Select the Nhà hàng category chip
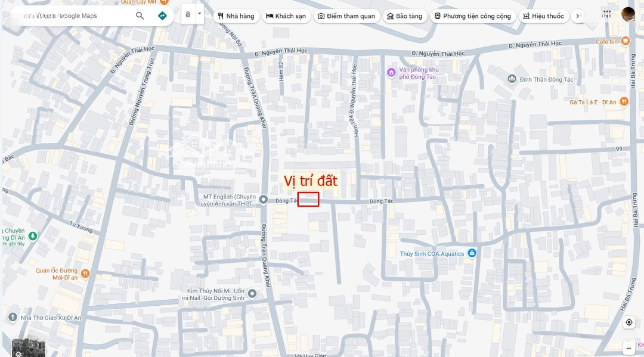The image size is (644, 357). (236, 16)
